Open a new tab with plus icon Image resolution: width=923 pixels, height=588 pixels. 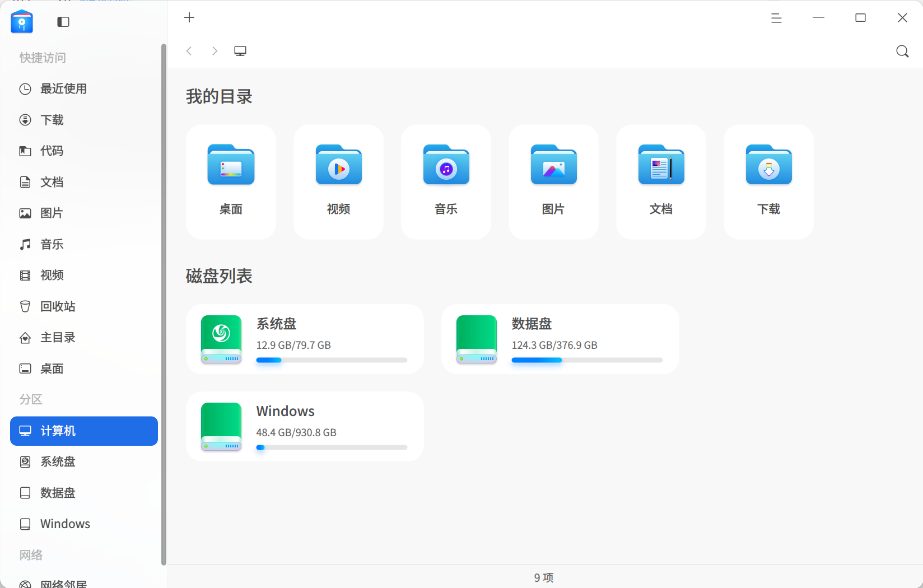tap(189, 17)
